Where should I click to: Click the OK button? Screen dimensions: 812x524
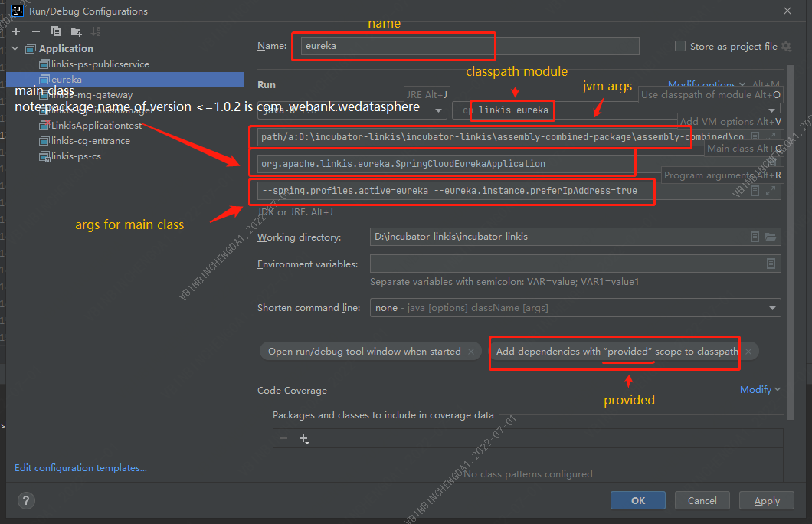pyautogui.click(x=637, y=500)
